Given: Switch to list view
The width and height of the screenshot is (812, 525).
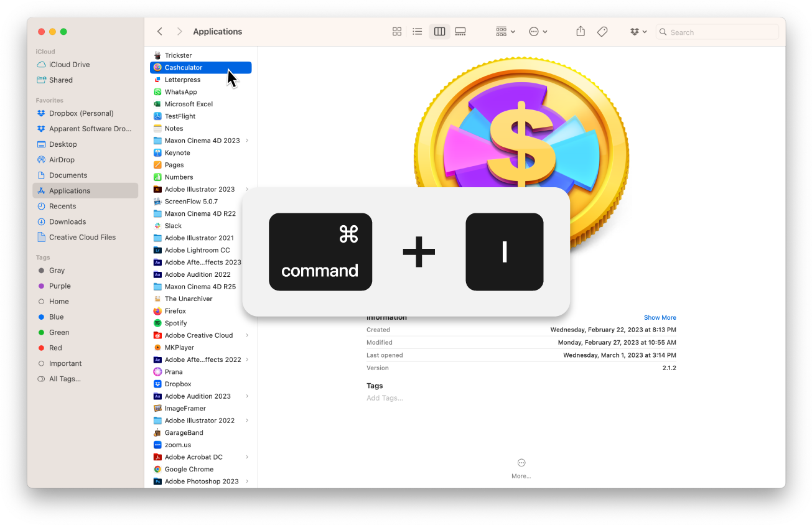Looking at the screenshot, I should [418, 32].
